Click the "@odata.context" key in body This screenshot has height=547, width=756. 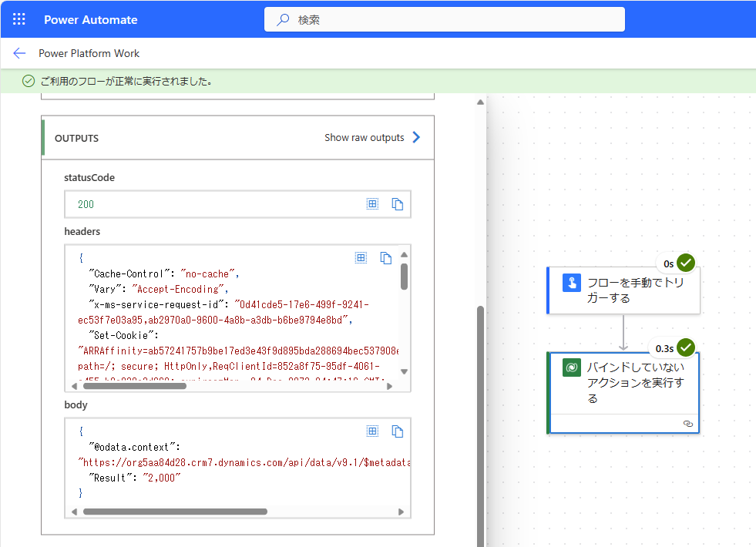[x=131, y=447]
